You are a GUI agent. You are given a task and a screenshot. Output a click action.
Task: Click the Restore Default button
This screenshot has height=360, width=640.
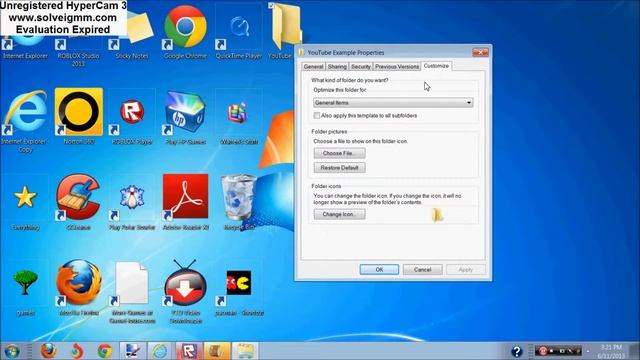(340, 168)
